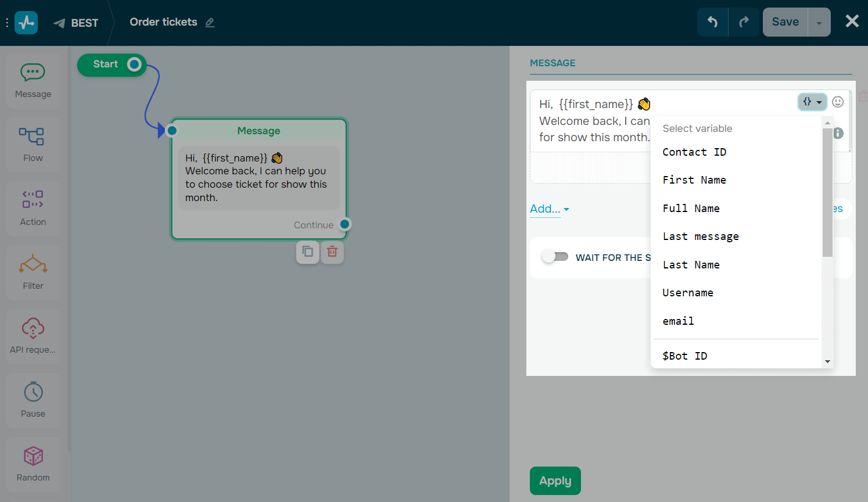Open the variable insert dropdown
The height and width of the screenshot is (502, 868).
pos(812,102)
